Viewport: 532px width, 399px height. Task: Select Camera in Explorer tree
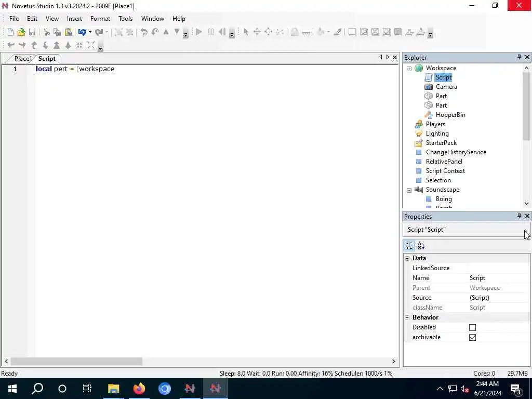tap(446, 87)
